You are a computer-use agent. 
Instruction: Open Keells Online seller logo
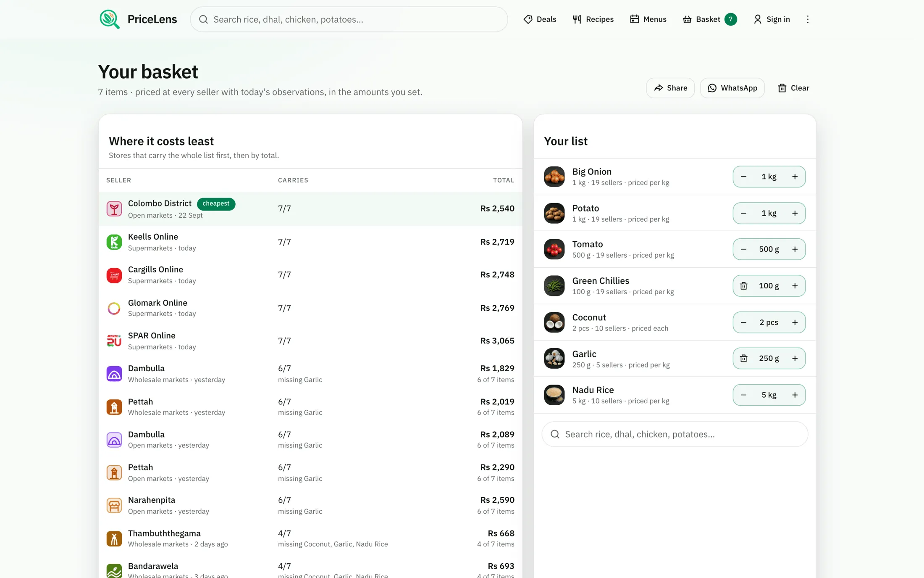pyautogui.click(x=114, y=242)
